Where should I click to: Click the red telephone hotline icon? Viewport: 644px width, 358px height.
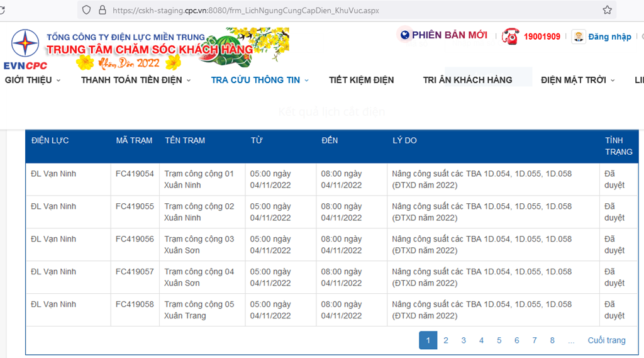tap(510, 36)
